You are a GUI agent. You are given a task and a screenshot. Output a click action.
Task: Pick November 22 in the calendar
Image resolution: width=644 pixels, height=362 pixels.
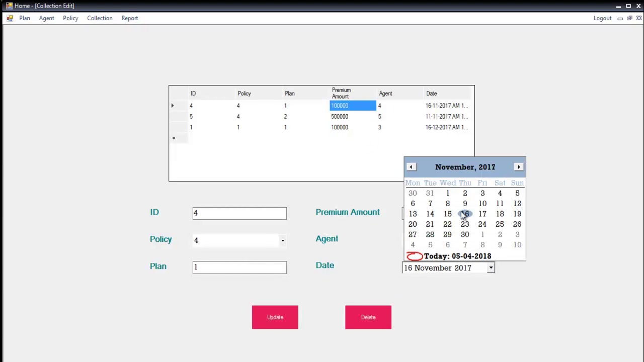[447, 224]
